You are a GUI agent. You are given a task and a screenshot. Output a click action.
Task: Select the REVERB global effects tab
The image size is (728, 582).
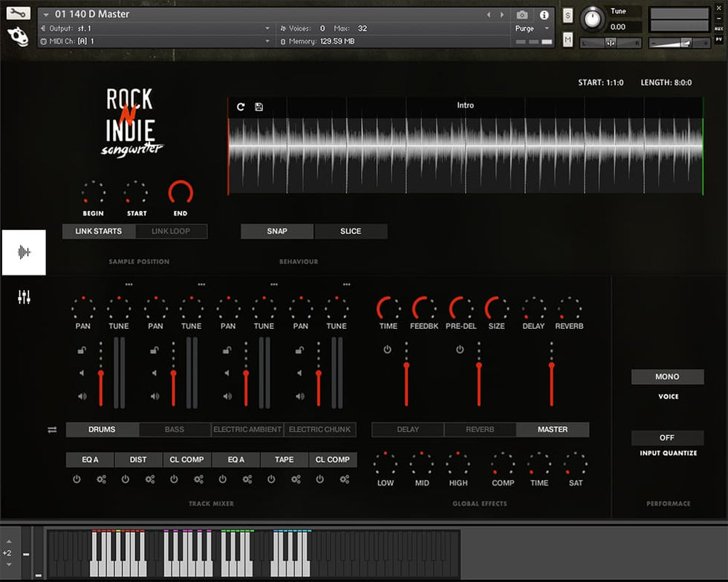point(480,430)
